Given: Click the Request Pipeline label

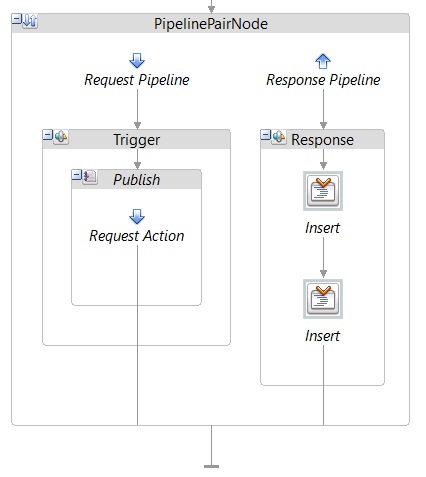Looking at the screenshot, I should click(x=137, y=80).
